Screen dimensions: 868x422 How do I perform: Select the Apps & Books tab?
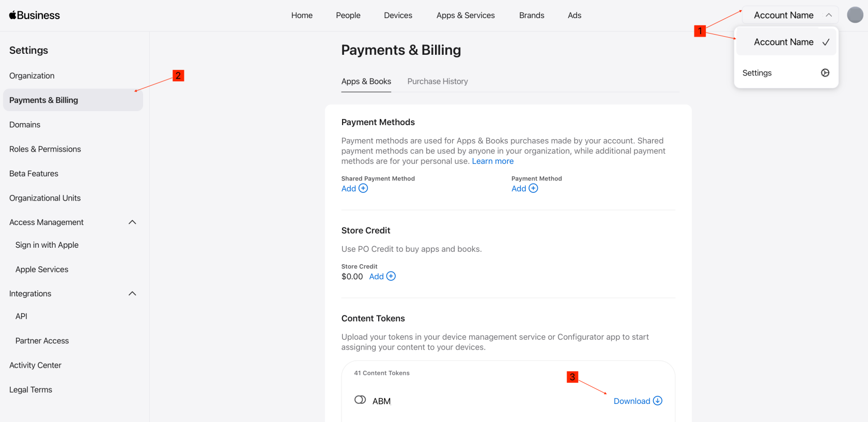click(x=366, y=81)
